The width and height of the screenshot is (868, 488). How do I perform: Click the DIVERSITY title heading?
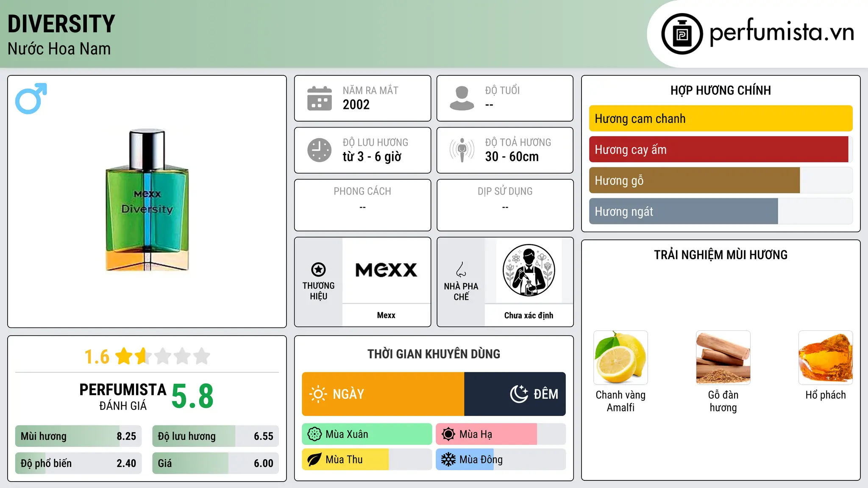pyautogui.click(x=61, y=24)
